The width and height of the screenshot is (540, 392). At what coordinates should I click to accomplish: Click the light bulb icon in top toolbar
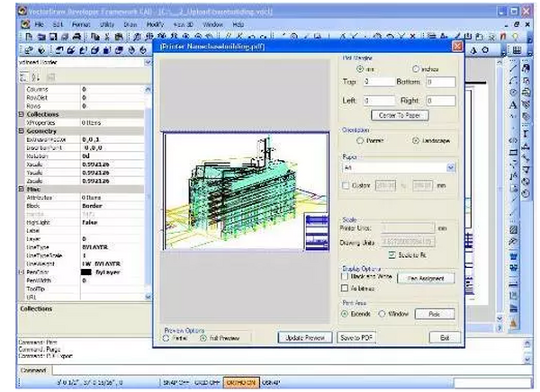coord(515,37)
